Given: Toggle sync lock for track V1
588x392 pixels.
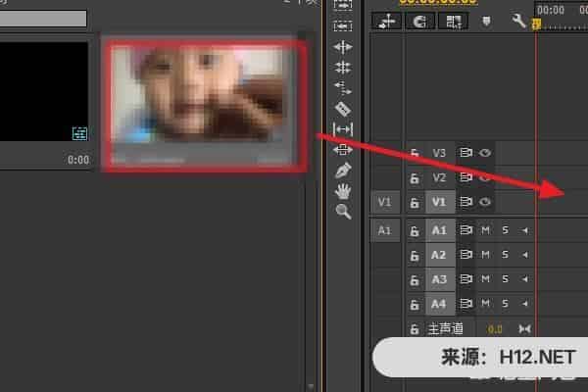Looking at the screenshot, I should (x=465, y=202).
